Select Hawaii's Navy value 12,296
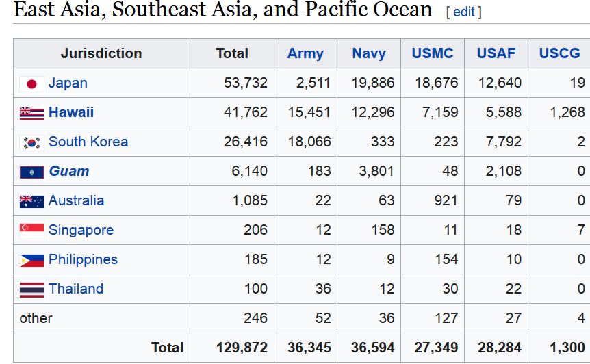Viewport: 590px width, 364px height. [373, 112]
